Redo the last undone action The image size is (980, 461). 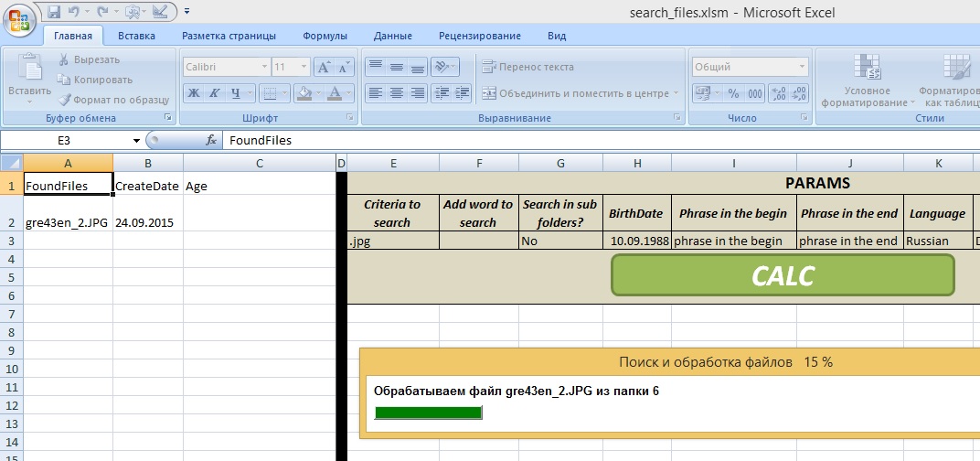(x=102, y=11)
